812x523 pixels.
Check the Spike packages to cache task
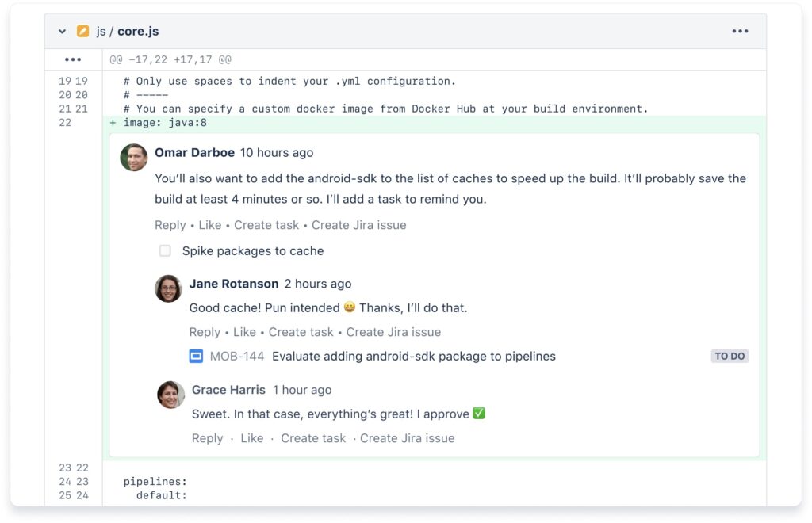165,250
